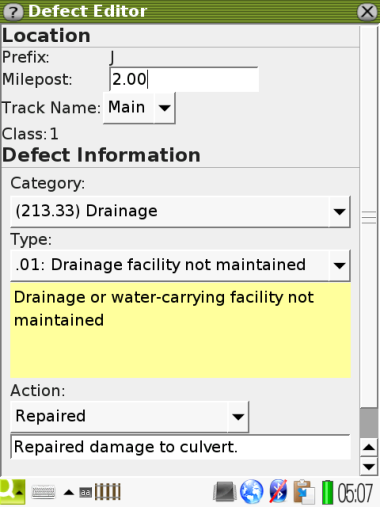380x507 pixels.
Task: Toggle the Bluetooth disabled tray icon
Action: [278, 492]
